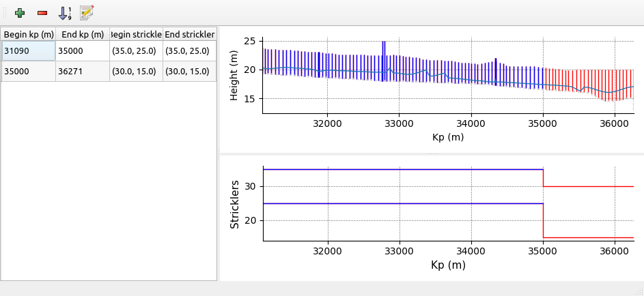Select the End kp cell showing 36271
The width and height of the screenshot is (644, 296).
pos(82,71)
